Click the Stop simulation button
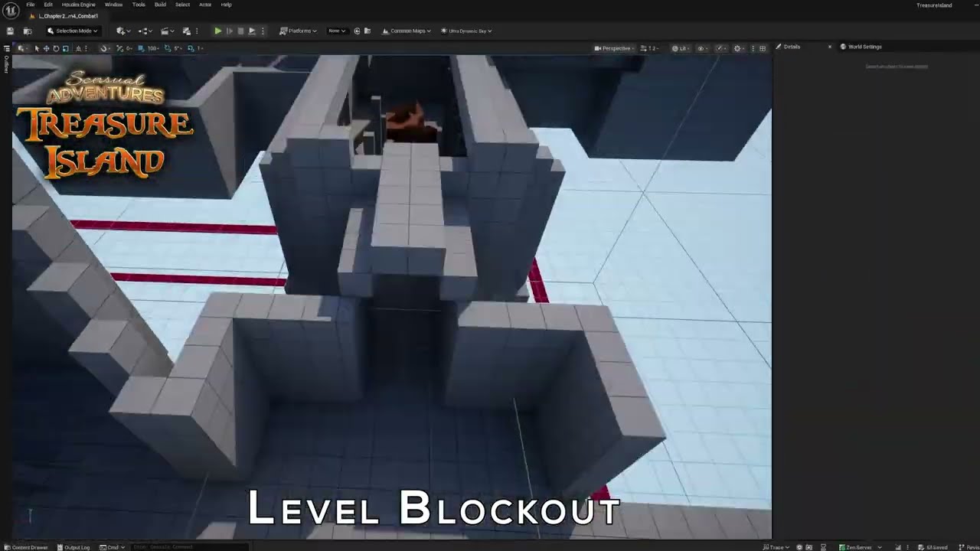Screen dimensions: 980x551 pyautogui.click(x=240, y=31)
